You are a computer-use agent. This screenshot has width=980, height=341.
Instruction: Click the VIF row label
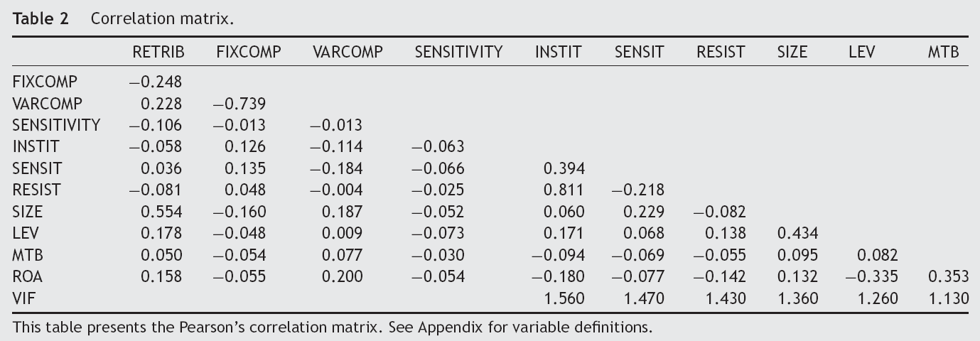(x=23, y=299)
